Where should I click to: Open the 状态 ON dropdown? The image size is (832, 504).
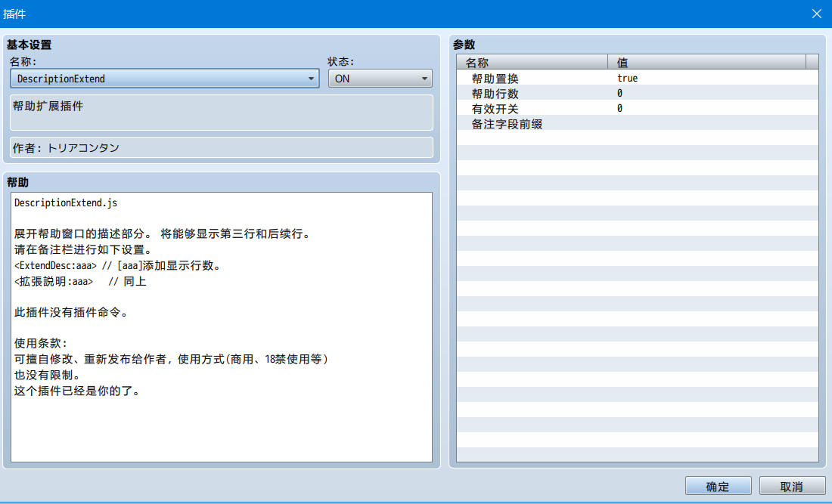click(x=380, y=79)
